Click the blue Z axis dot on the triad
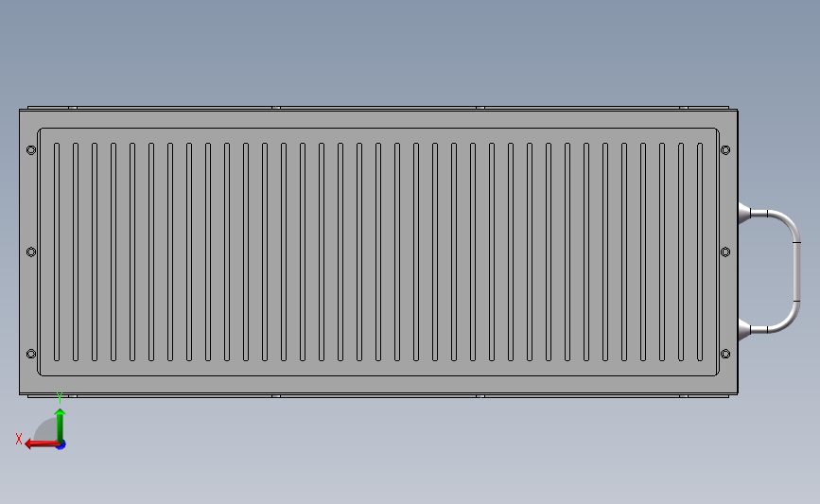 tap(61, 445)
